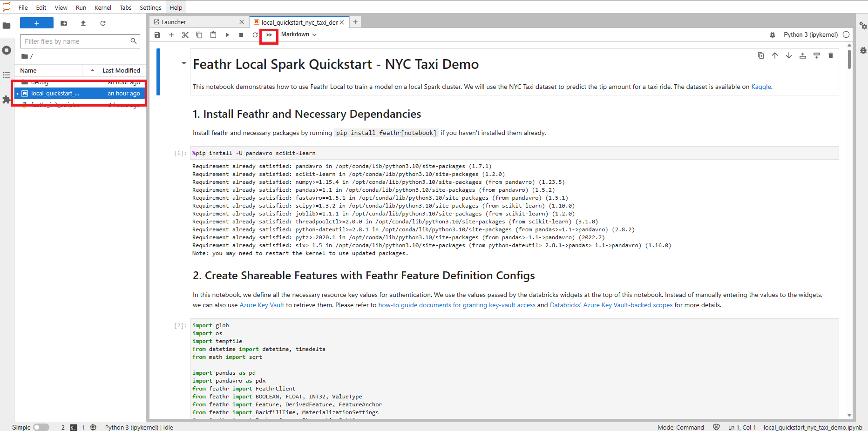Click the terminal sessions icon in status bar

[74, 427]
